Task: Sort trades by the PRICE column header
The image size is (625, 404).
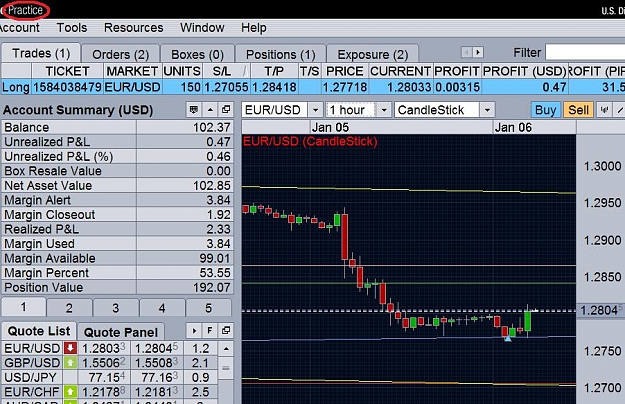Action: point(345,71)
